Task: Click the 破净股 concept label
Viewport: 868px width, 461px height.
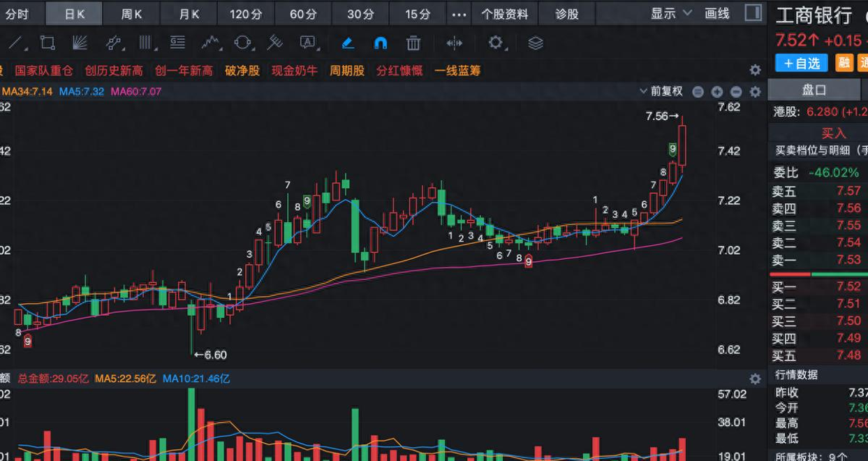Action: click(242, 71)
